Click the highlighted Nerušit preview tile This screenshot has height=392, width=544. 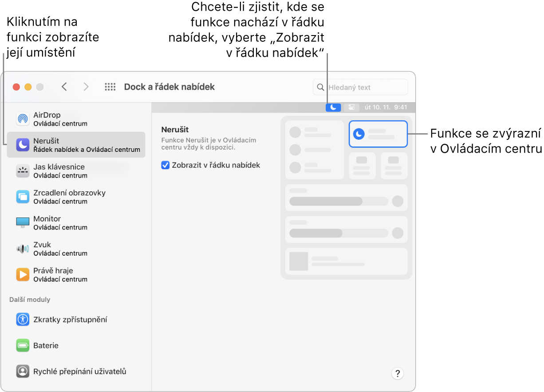click(378, 134)
